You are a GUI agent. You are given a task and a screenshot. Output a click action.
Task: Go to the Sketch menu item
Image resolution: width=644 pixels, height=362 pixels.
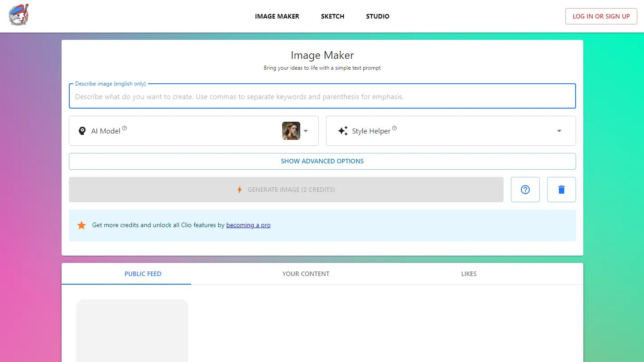[x=332, y=16]
